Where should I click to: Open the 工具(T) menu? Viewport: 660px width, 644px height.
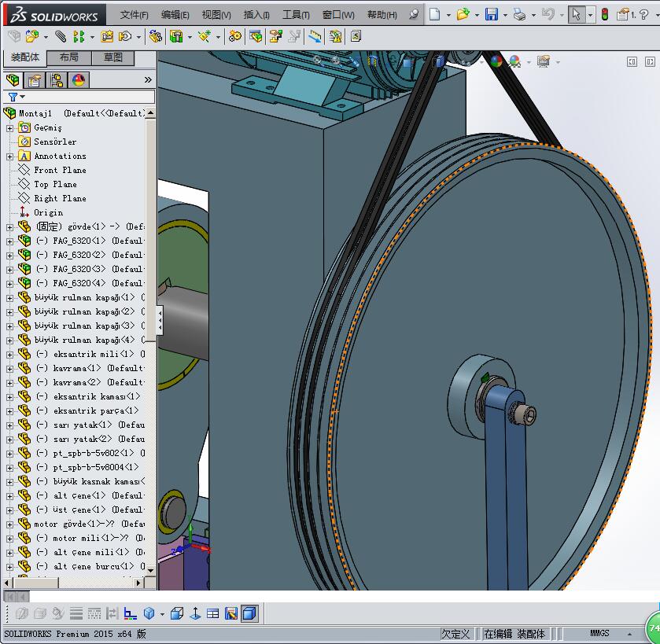point(296,15)
